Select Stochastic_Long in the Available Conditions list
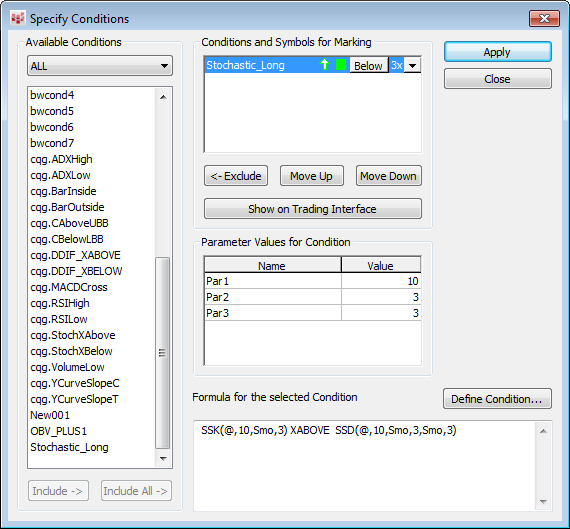Screen dimensions: 570x529 coord(69,447)
